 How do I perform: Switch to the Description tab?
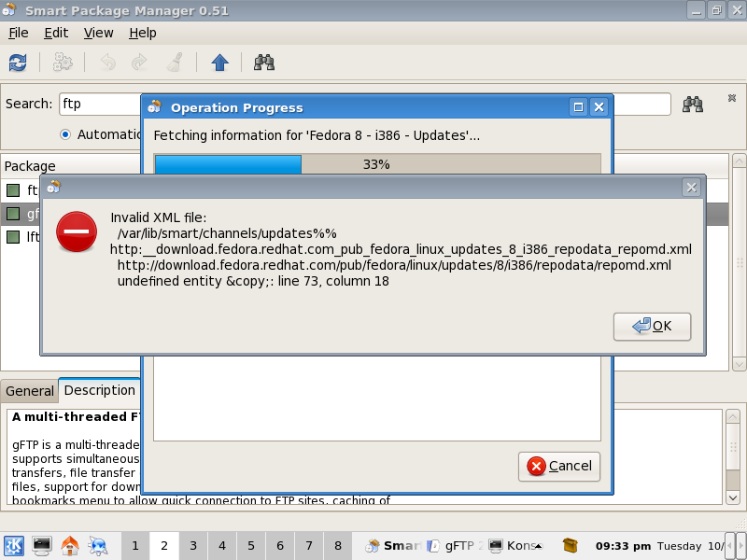point(100,390)
